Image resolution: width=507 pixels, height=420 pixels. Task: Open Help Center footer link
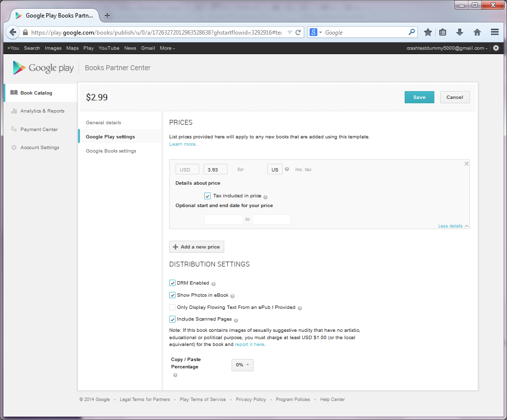coord(332,400)
